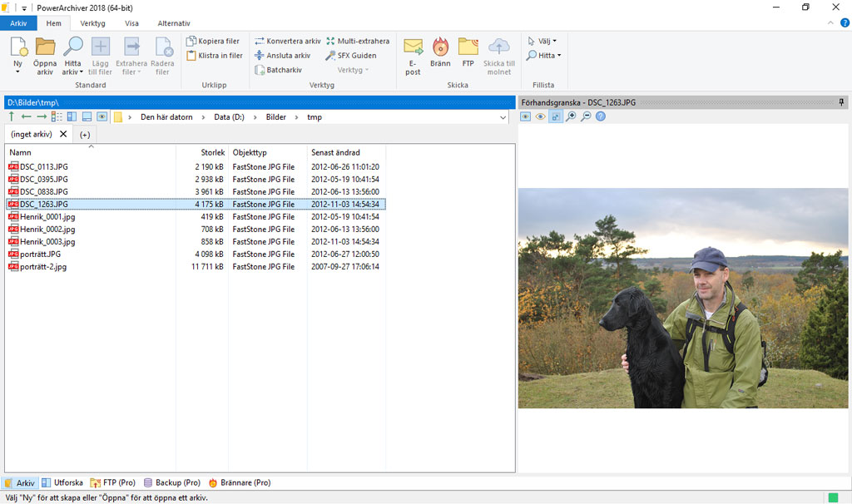Switch to Utforska mode at bottom
This screenshot has width=852, height=504.
click(62, 483)
